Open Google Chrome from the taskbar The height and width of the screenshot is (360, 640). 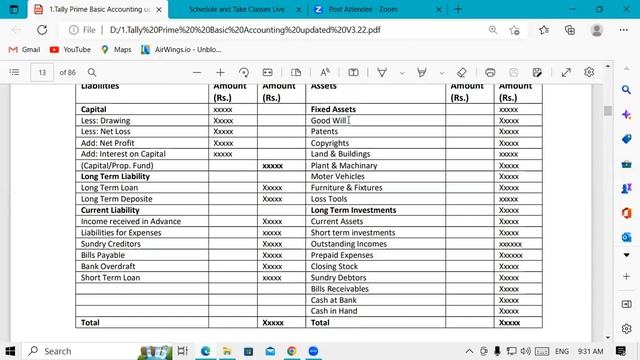coord(292,351)
